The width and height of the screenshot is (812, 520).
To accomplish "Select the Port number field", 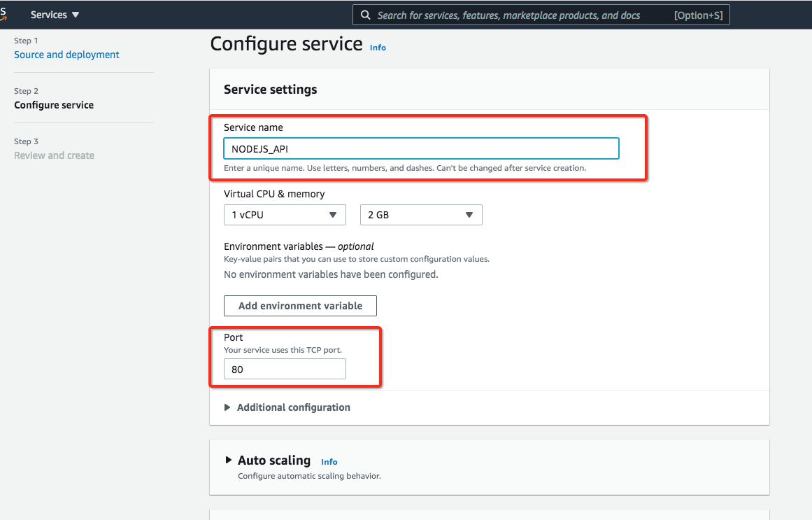I will [x=285, y=369].
